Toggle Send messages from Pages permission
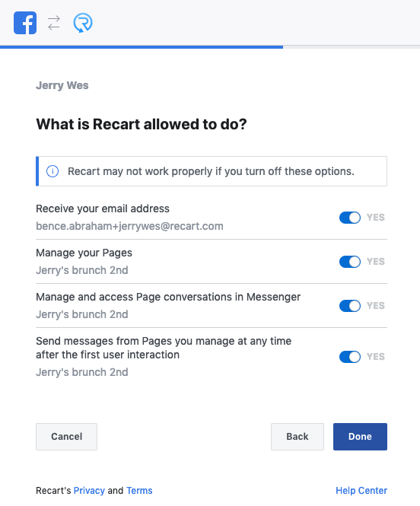 pyautogui.click(x=350, y=357)
